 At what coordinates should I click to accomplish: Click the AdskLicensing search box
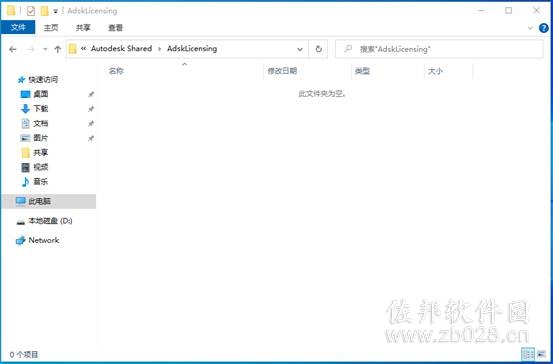pos(439,49)
